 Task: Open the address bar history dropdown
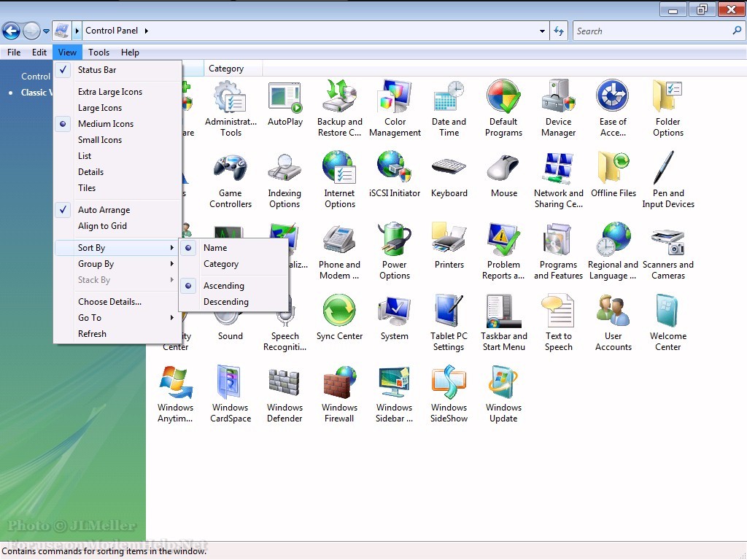pyautogui.click(x=542, y=31)
